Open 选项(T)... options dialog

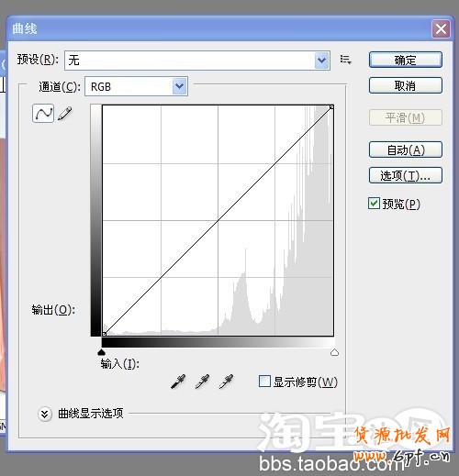[x=406, y=175]
